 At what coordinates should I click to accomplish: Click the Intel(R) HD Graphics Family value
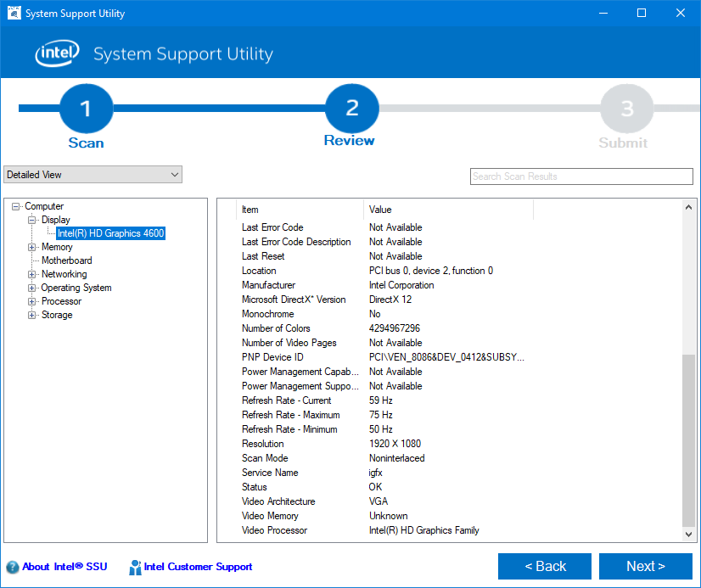(x=423, y=530)
